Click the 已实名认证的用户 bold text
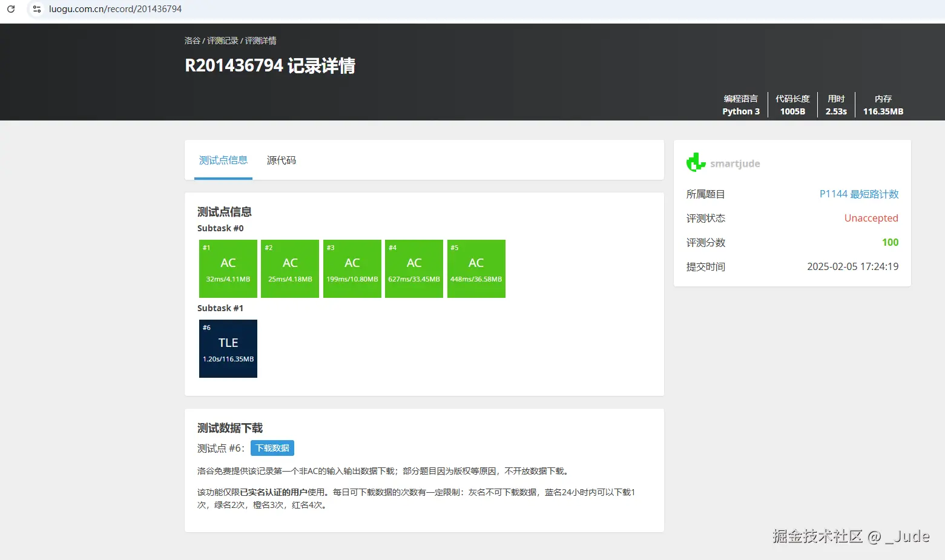 [274, 492]
